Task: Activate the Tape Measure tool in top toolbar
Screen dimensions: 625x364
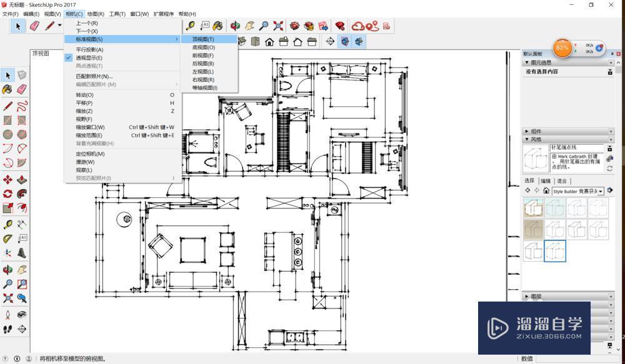Action: 191,26
